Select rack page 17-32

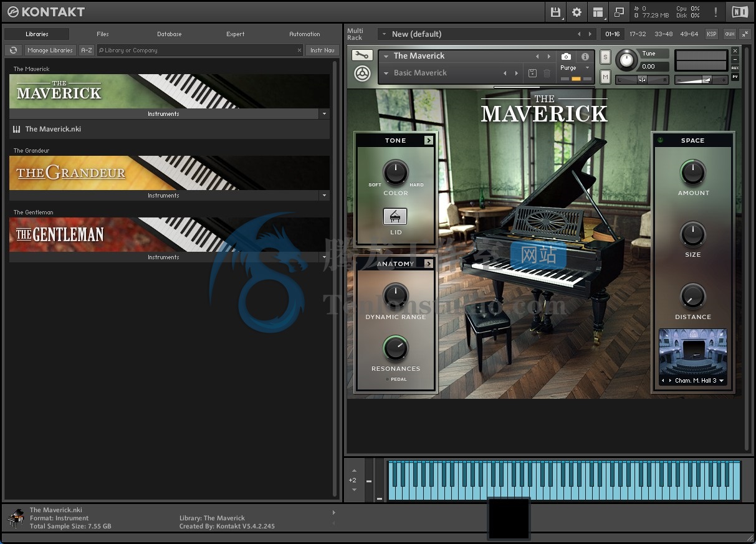638,34
